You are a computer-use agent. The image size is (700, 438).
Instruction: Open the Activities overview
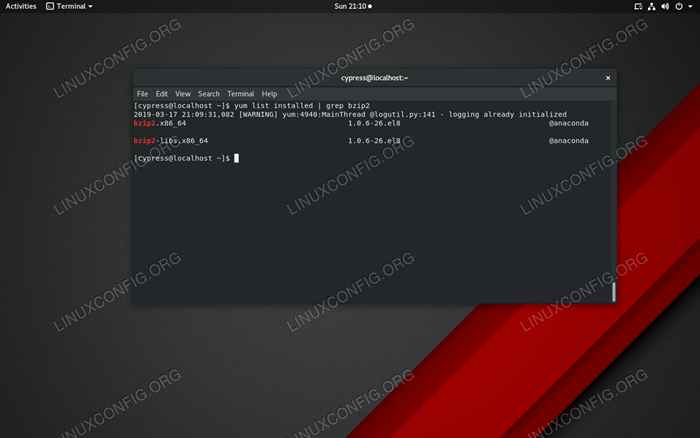point(21,6)
